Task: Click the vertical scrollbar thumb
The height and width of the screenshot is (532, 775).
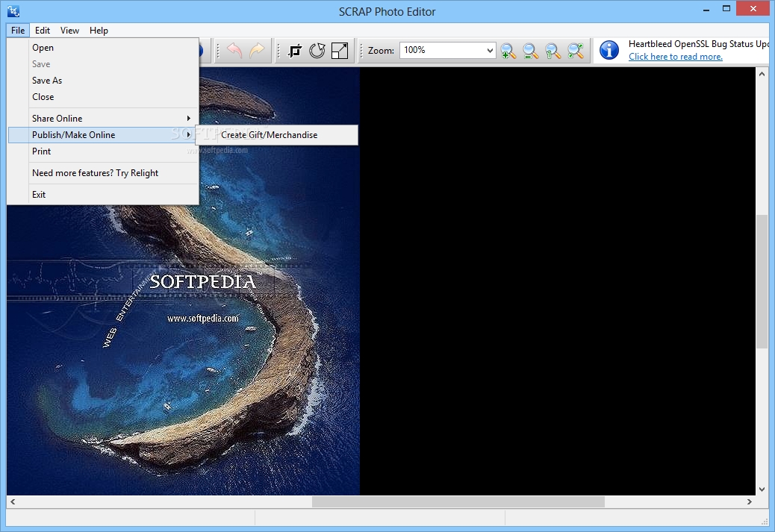Action: point(762,282)
